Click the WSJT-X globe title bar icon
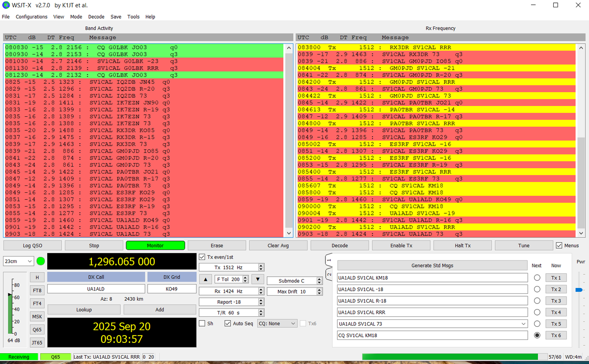This screenshot has width=589, height=364. coord(6,5)
